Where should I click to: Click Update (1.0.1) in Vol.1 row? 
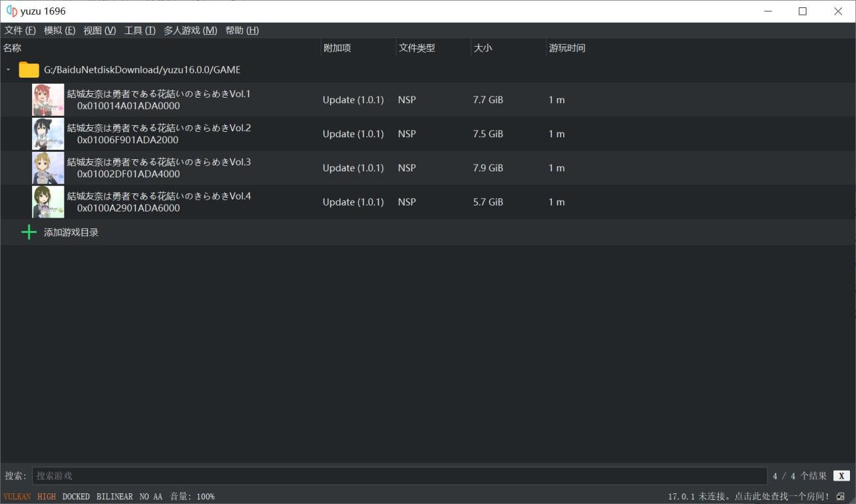(353, 100)
